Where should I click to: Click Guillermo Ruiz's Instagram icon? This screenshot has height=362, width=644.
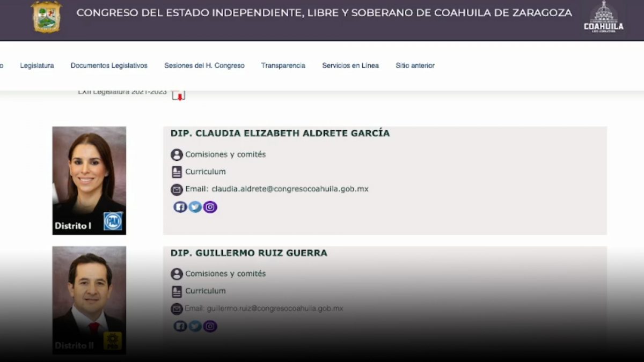pos(210,326)
